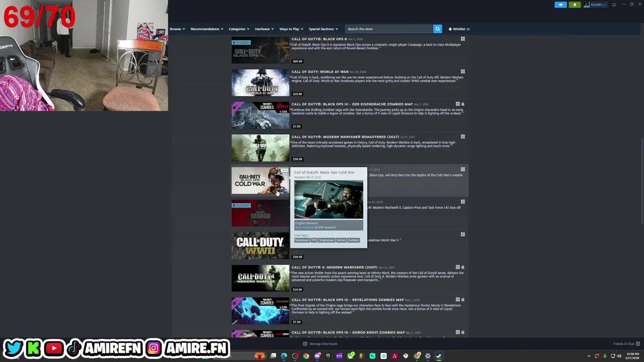Expand the Browse menu

pyautogui.click(x=177, y=29)
